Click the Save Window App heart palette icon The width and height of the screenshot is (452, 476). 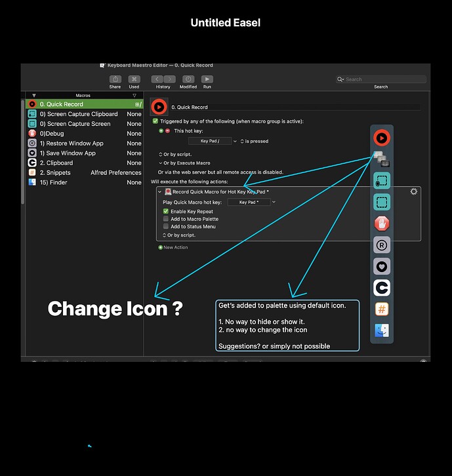tap(382, 267)
